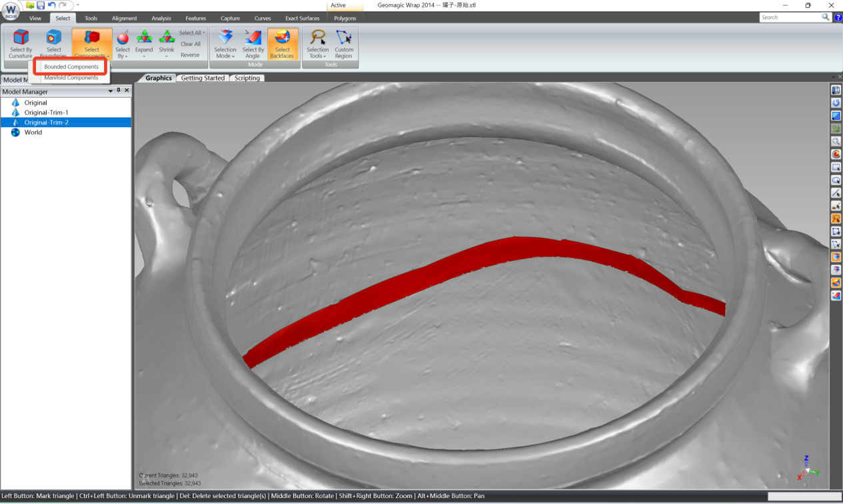Switch to the Polygons ribbon tab
The image size is (843, 504).
coord(345,19)
